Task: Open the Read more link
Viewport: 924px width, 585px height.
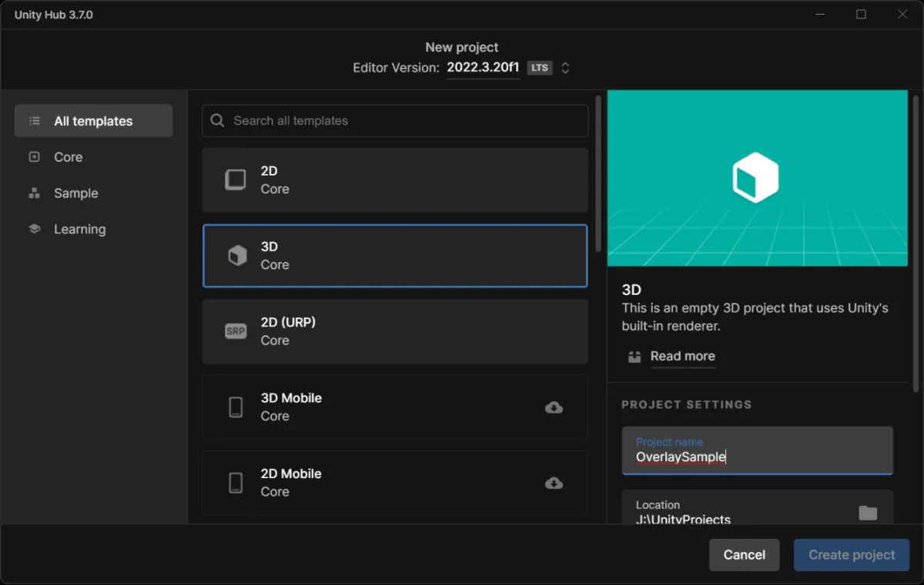Action: click(x=682, y=356)
